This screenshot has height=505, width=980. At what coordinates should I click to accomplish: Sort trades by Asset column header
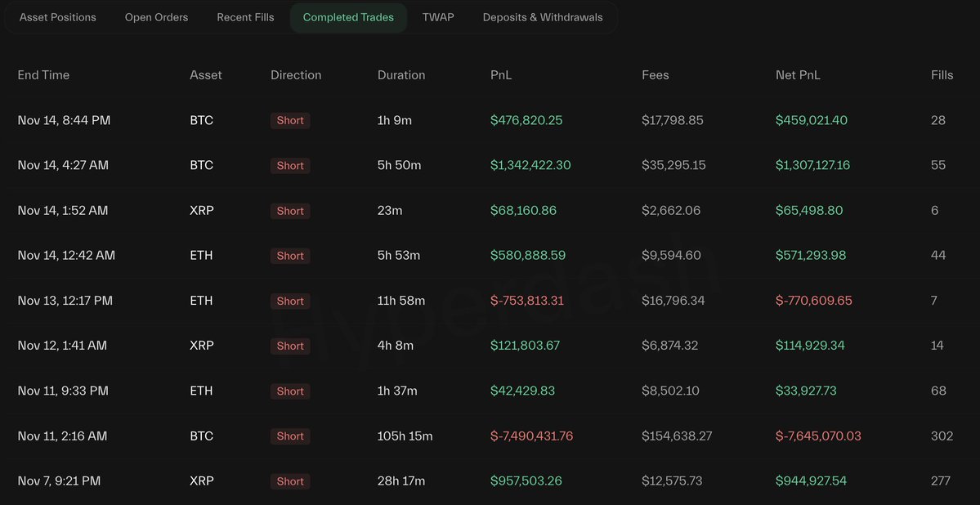click(x=206, y=75)
